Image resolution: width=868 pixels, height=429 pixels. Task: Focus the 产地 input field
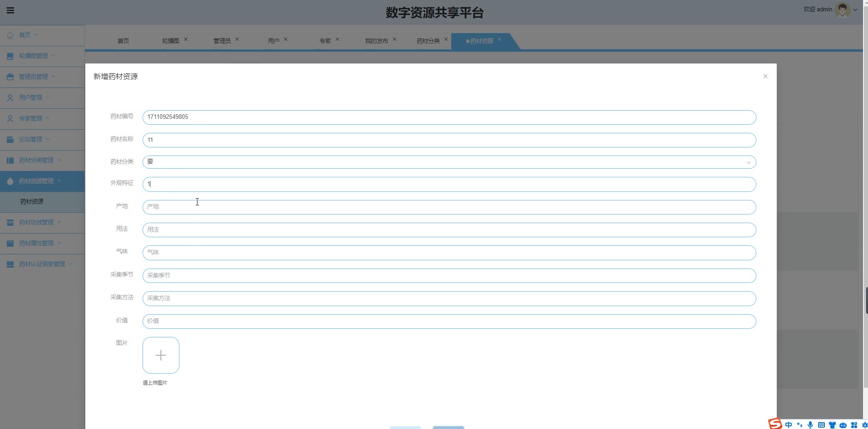(x=449, y=207)
